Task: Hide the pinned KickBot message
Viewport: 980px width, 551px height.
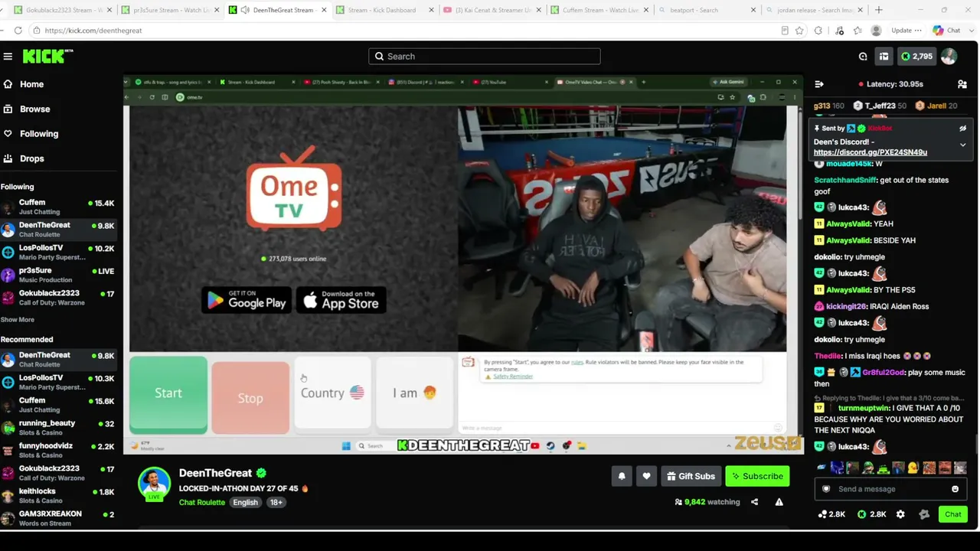Action: 962,129
